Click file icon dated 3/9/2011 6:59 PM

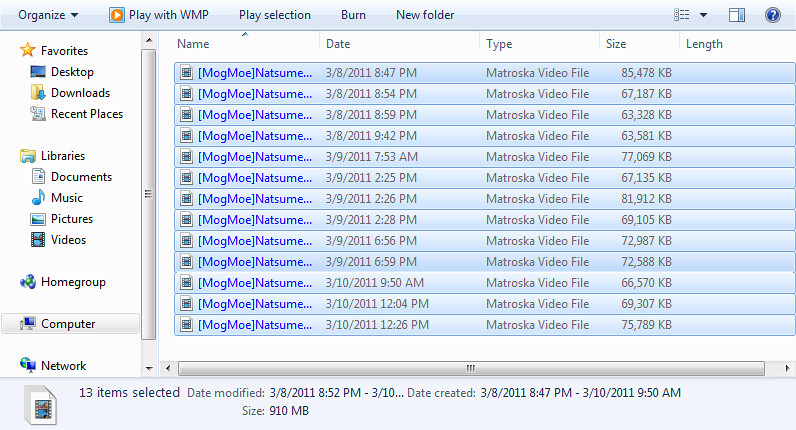point(186,261)
